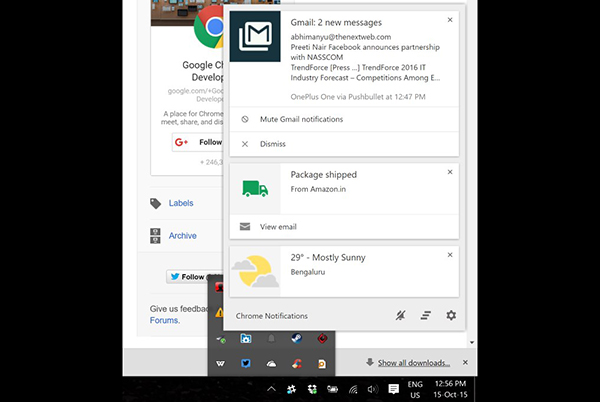The image size is (600, 402).
Task: Click 'Gmail: 2 new messages' title
Action: (x=336, y=23)
